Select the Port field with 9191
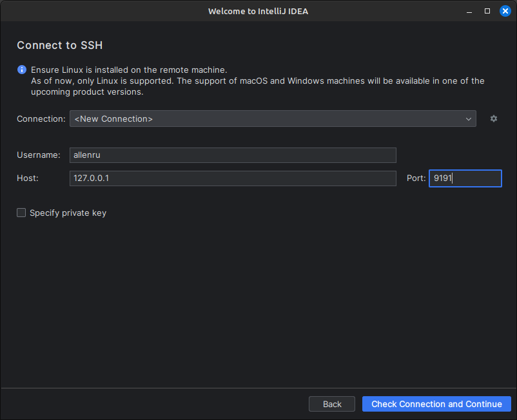This screenshot has height=420, width=517. tap(464, 178)
